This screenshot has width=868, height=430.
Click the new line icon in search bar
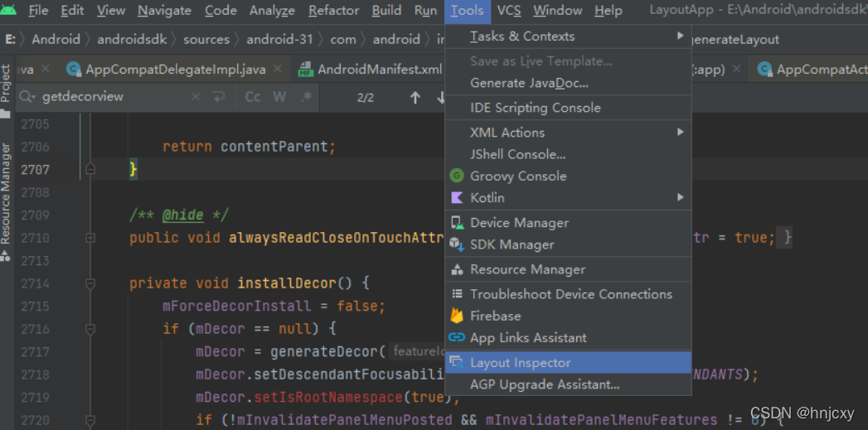pyautogui.click(x=219, y=98)
